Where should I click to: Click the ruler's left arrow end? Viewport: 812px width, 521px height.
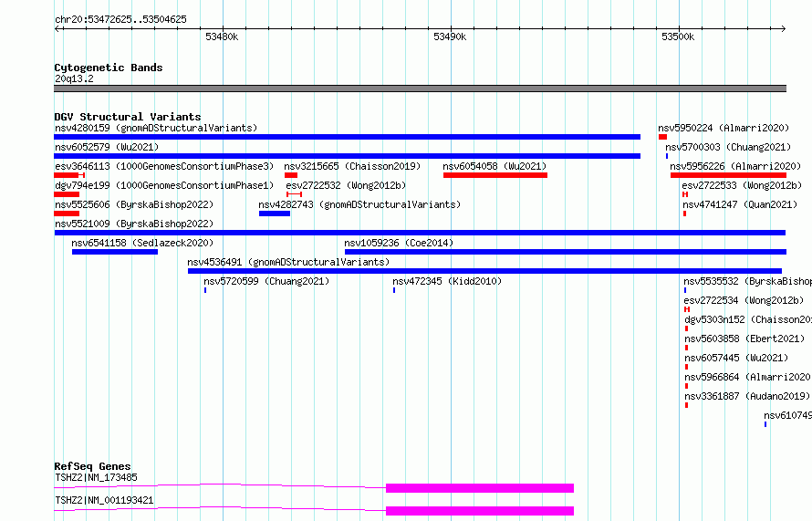57,28
